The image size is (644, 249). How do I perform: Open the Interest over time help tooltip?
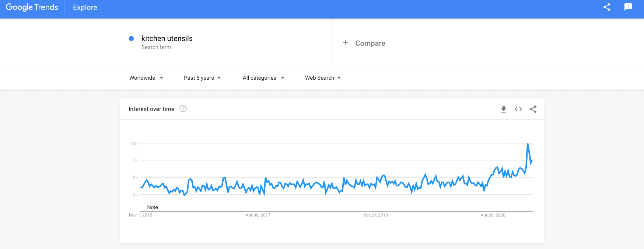(183, 109)
